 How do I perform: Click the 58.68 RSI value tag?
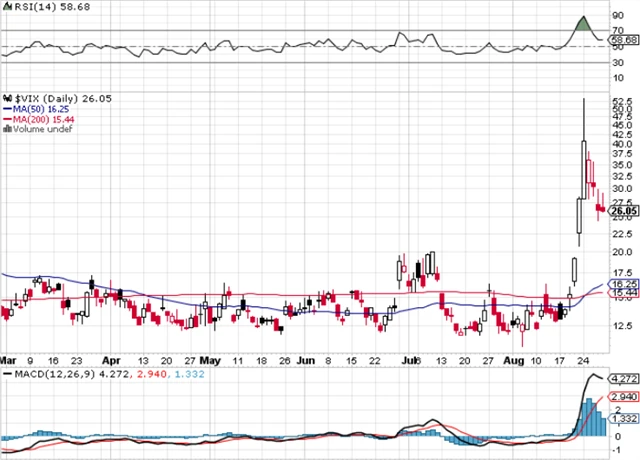point(624,38)
